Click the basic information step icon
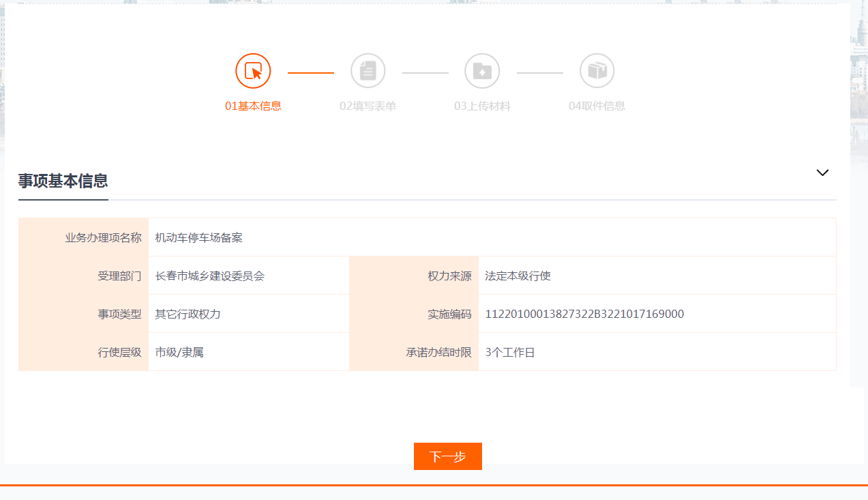 [253, 71]
